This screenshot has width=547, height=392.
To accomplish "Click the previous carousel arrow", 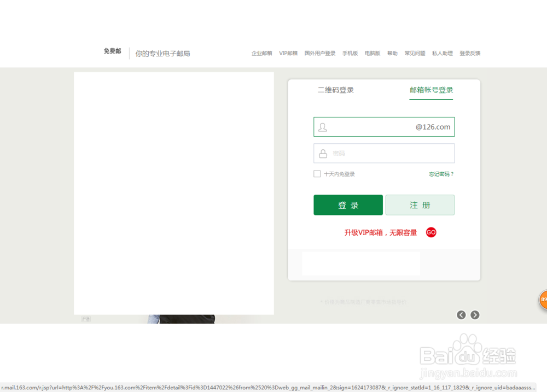I will (x=461, y=315).
